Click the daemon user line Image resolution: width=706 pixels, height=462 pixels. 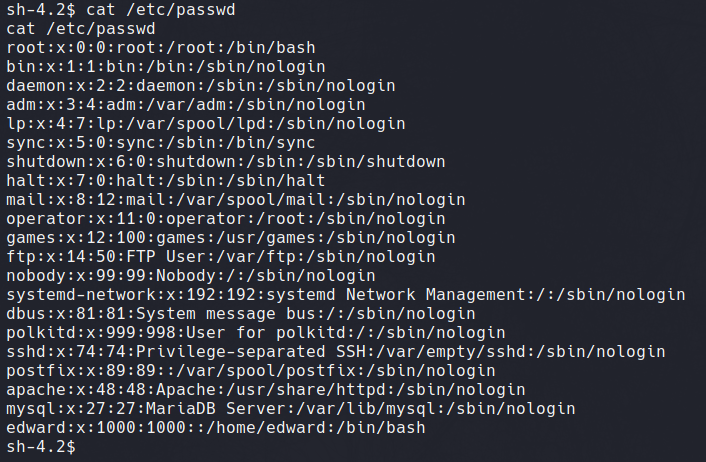[201, 86]
